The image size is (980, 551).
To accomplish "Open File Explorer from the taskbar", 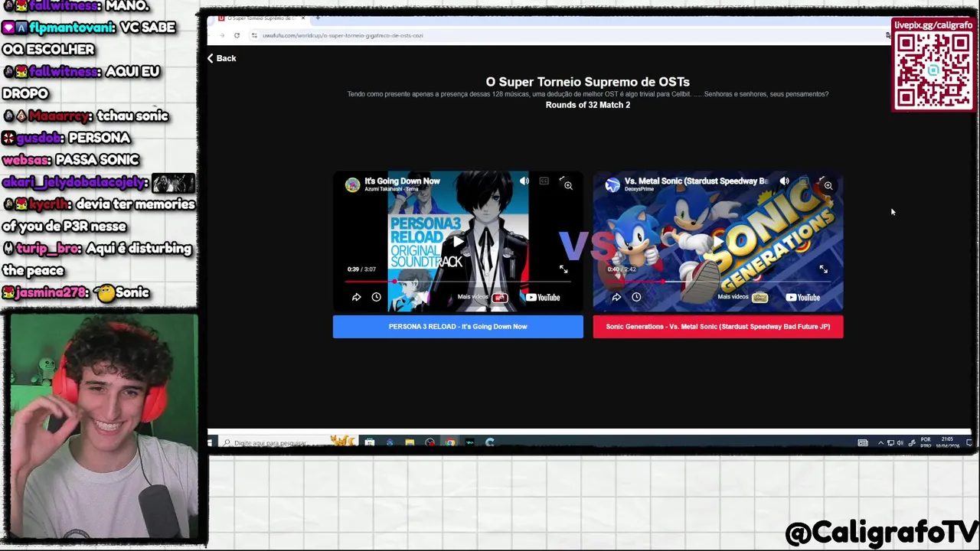I will [410, 443].
